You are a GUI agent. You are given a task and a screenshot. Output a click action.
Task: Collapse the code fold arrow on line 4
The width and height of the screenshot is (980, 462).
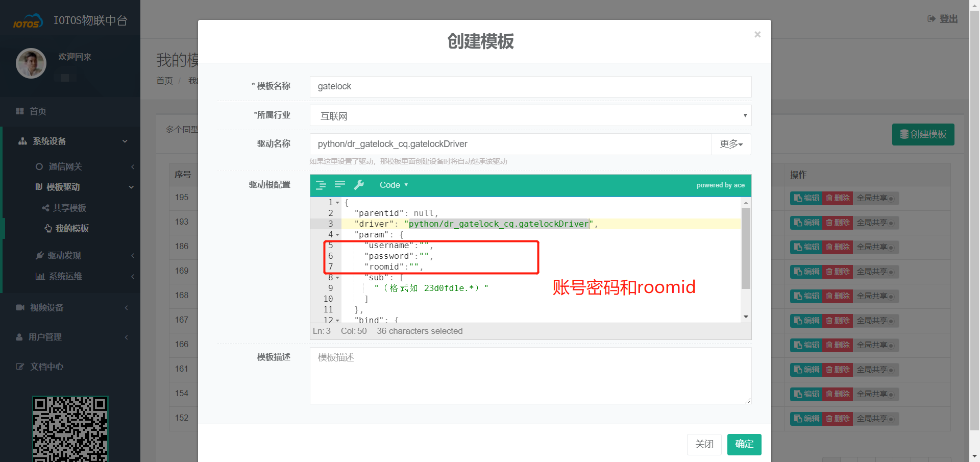[338, 235]
